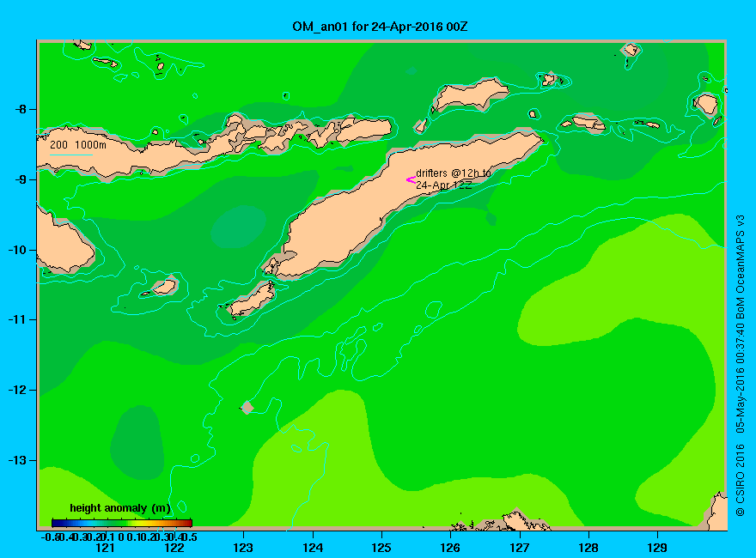Screen dimensions: 756x558
Task: Click the island north of Timor near 126E 8S
Action: point(470,94)
